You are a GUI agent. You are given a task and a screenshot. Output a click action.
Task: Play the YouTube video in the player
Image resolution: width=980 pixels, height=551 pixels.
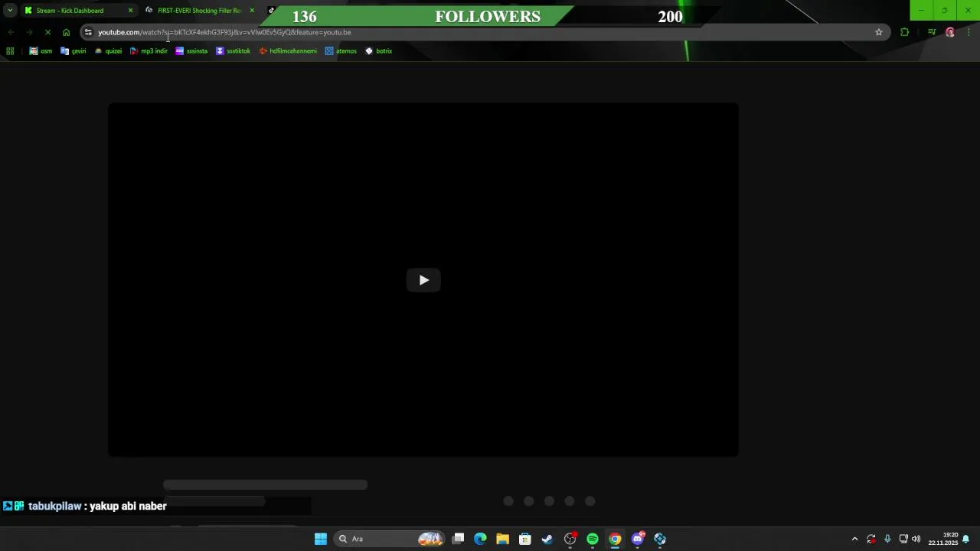click(x=423, y=280)
